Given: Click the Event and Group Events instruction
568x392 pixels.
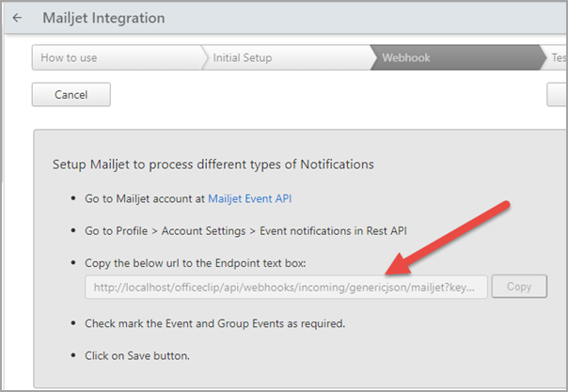Looking at the screenshot, I should pyautogui.click(x=214, y=323).
